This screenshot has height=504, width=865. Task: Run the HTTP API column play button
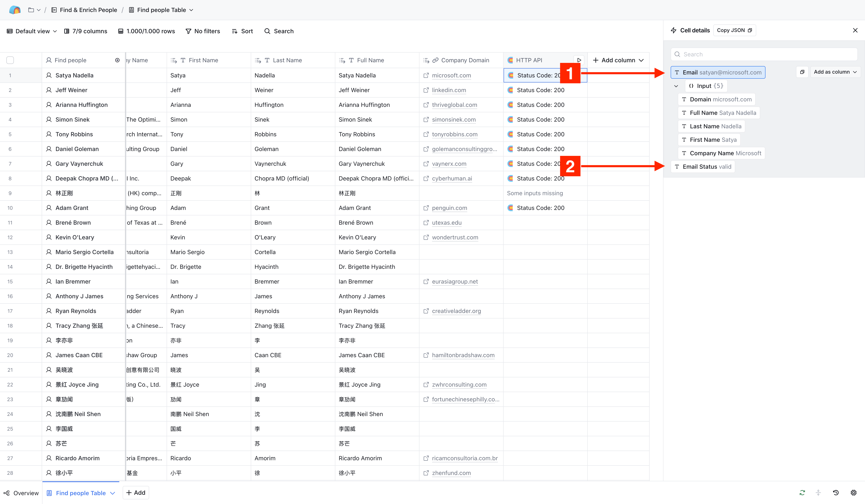(579, 60)
